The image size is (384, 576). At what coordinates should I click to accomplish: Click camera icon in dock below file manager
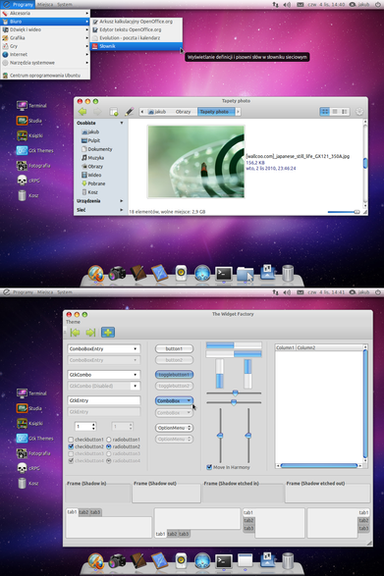click(117, 274)
